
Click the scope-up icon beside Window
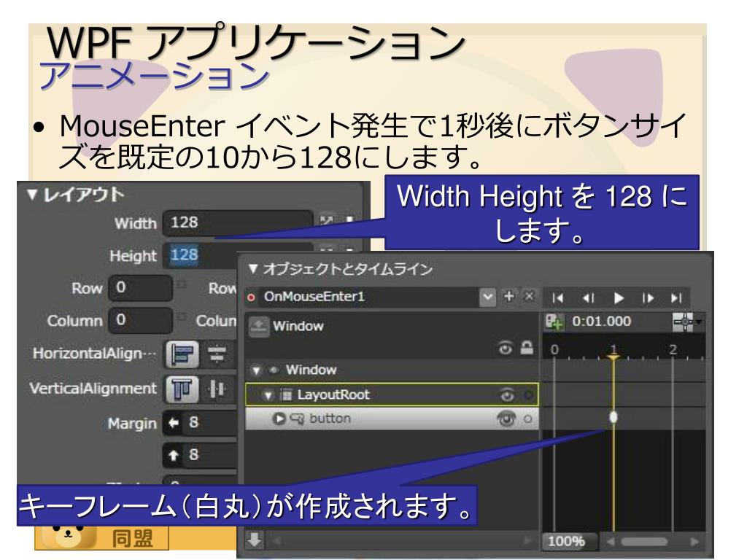[259, 327]
